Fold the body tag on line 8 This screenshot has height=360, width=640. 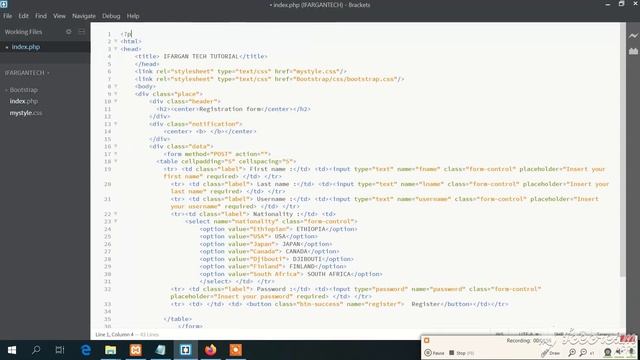[116, 86]
